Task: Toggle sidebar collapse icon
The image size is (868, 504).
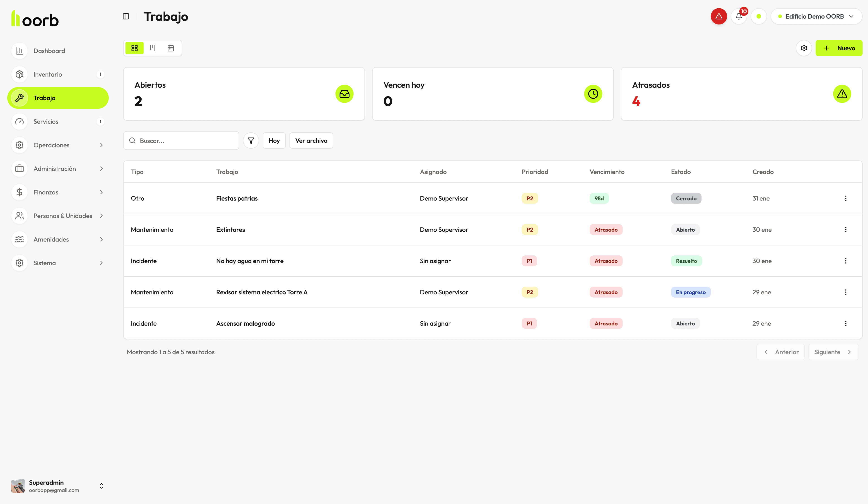Action: coord(126,16)
